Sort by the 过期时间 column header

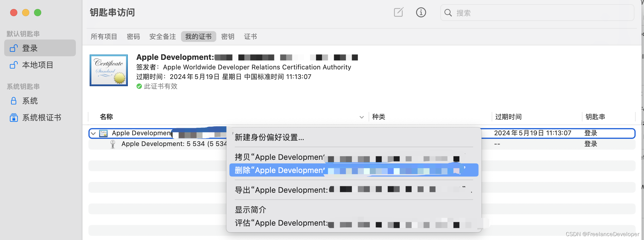point(508,117)
